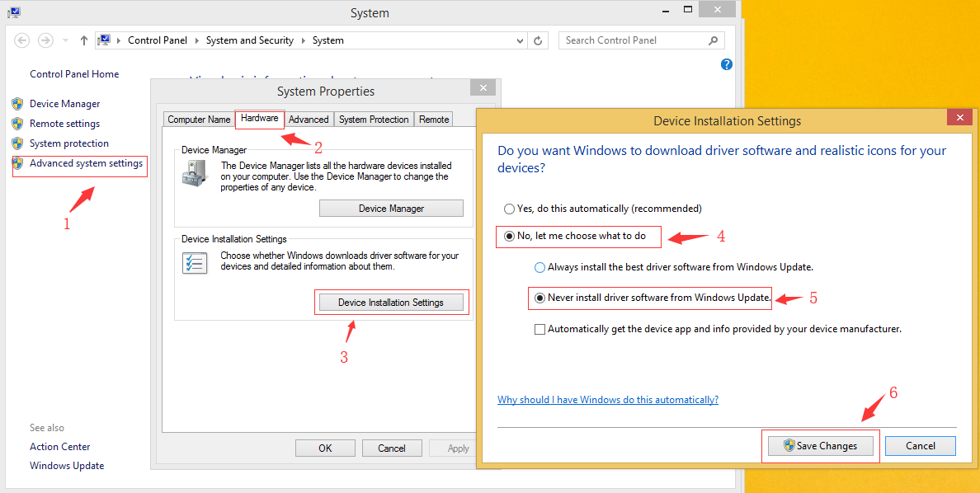The width and height of the screenshot is (980, 493).
Task: Click Cancel in Device Installation Settings
Action: (x=921, y=446)
